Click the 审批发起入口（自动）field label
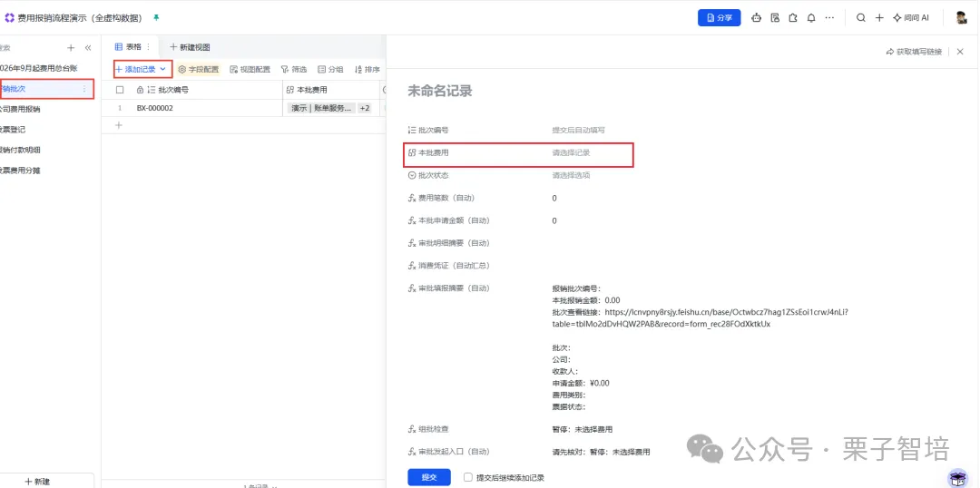Viewport: 980px width, 488px height. (x=454, y=452)
